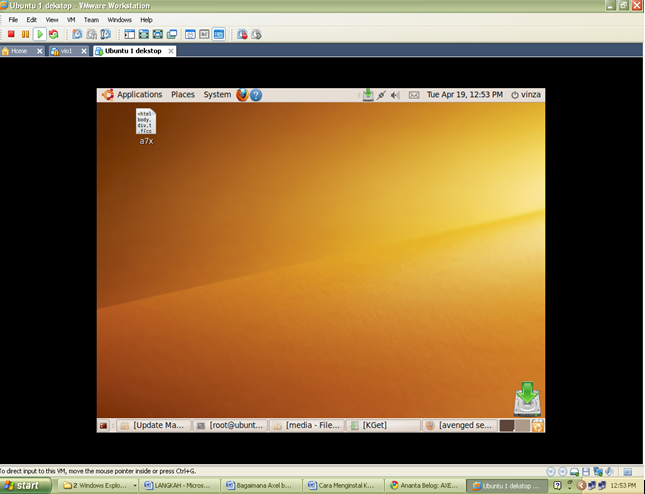Restore the Update Manager window

coord(155,425)
